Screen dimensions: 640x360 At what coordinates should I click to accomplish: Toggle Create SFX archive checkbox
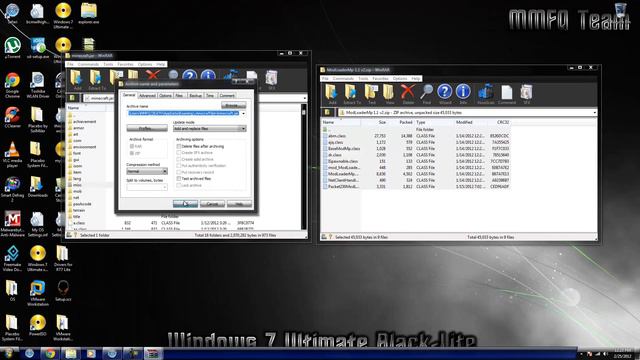click(178, 153)
